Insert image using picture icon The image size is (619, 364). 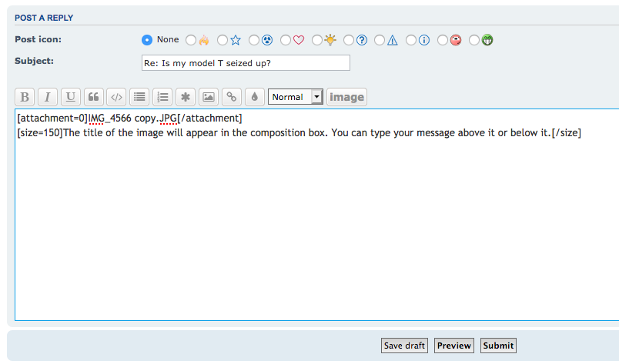[x=208, y=97]
